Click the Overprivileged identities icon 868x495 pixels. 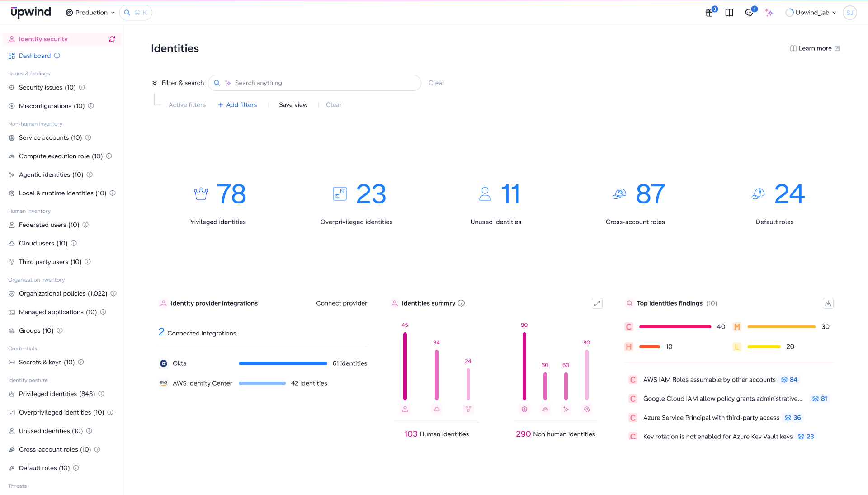coord(340,194)
